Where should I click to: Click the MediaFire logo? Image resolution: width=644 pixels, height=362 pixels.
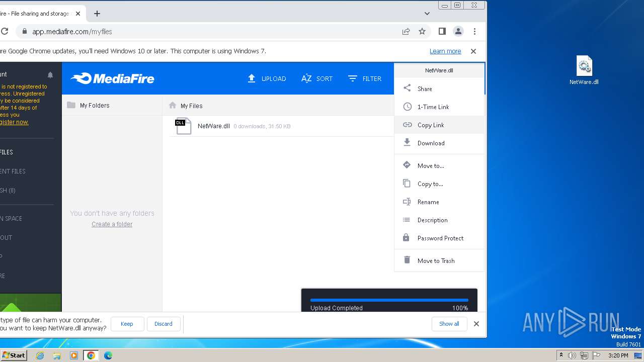pyautogui.click(x=112, y=78)
